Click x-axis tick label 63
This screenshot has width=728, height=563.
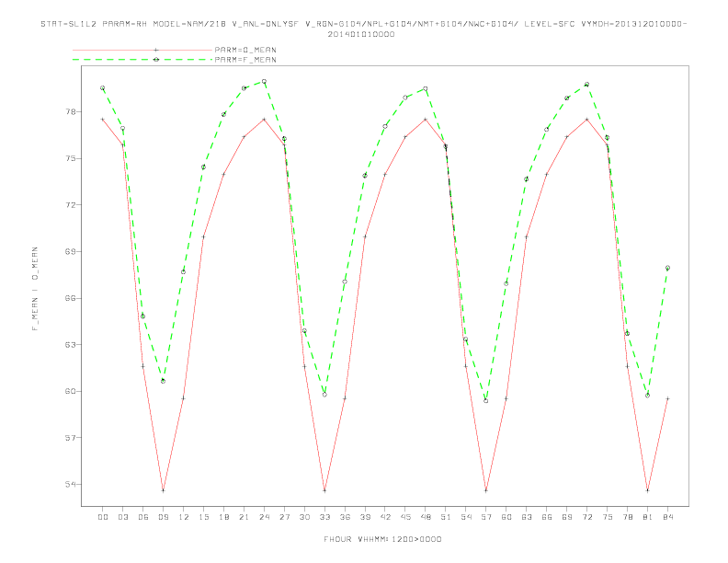527,517
